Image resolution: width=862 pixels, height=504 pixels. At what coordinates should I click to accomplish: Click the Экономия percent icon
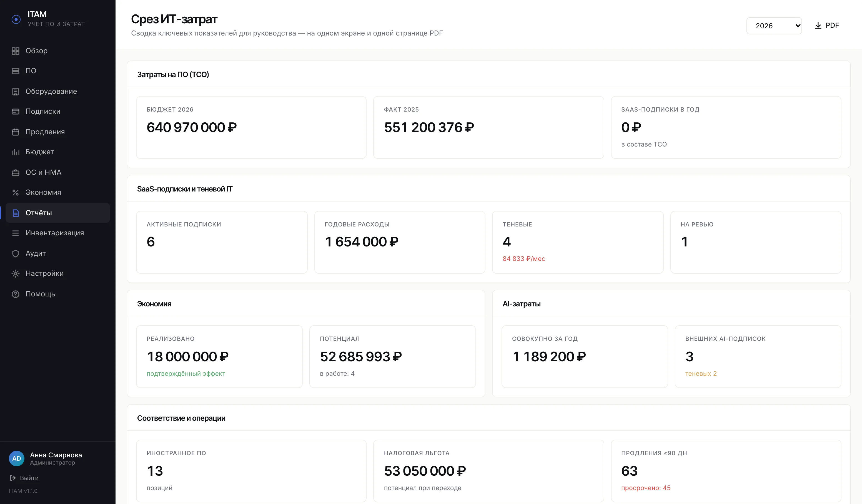click(x=15, y=193)
